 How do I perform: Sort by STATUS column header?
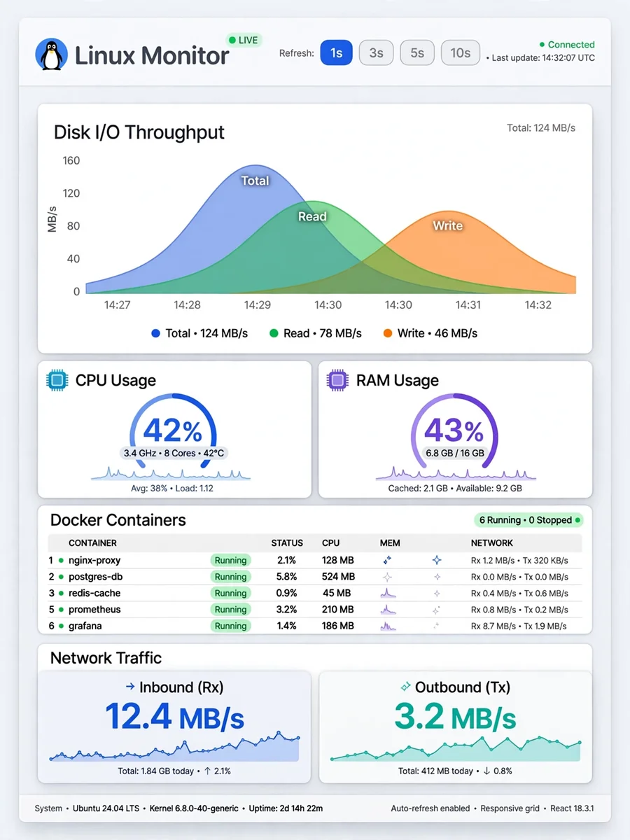pyautogui.click(x=287, y=542)
